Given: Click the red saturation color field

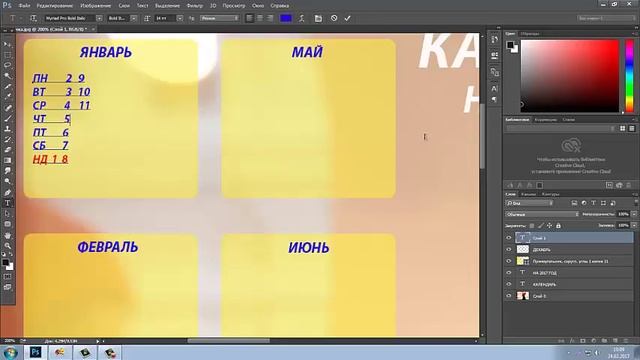Looking at the screenshot, I should tap(570, 76).
